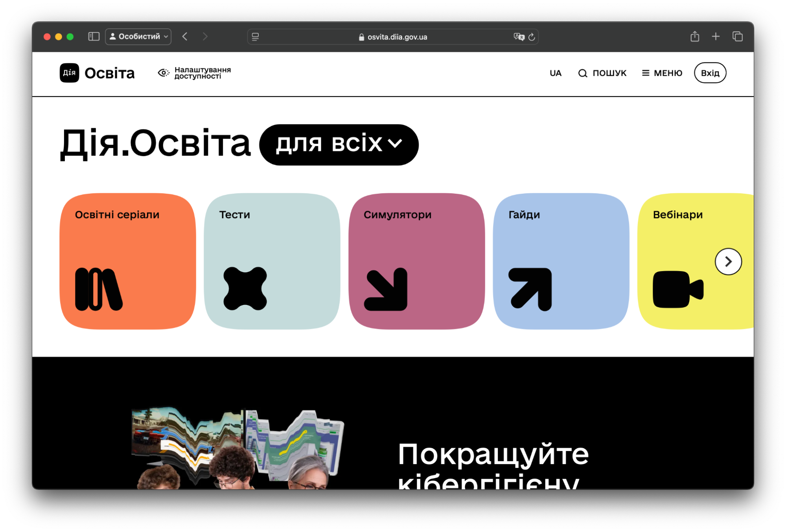Open the МЕНЮ menu
Screen dimensions: 786x532
668,73
